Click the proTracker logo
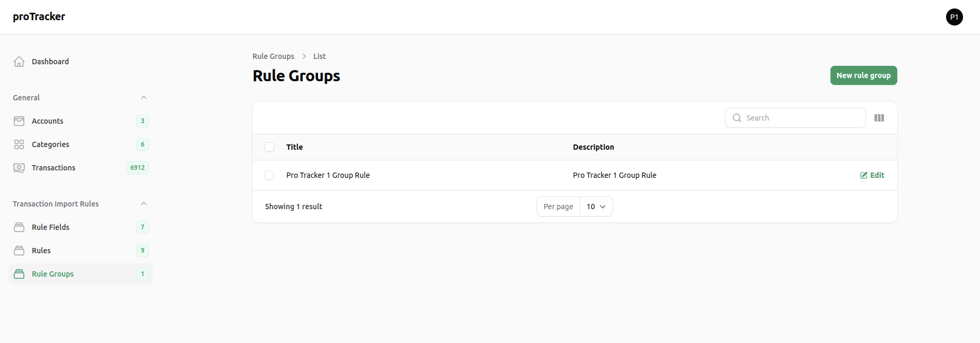Image resolution: width=980 pixels, height=343 pixels. click(39, 16)
